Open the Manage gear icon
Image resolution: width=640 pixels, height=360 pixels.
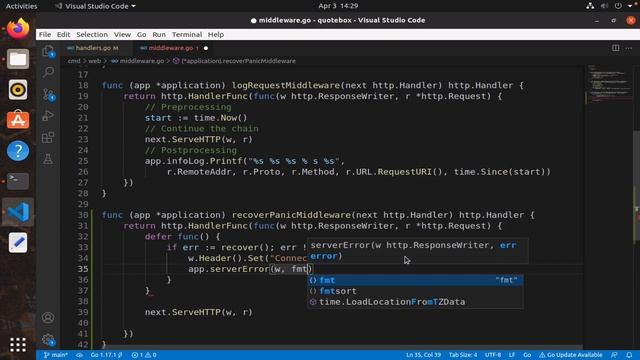[48, 339]
